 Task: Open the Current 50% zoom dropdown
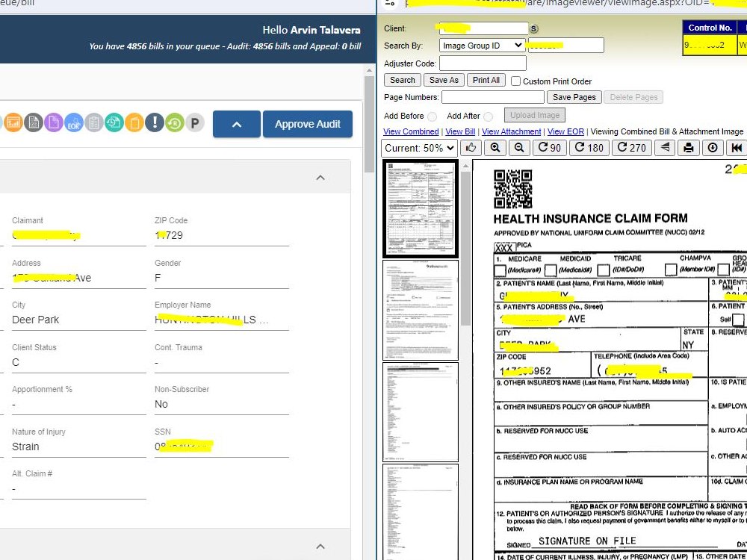[x=419, y=148]
